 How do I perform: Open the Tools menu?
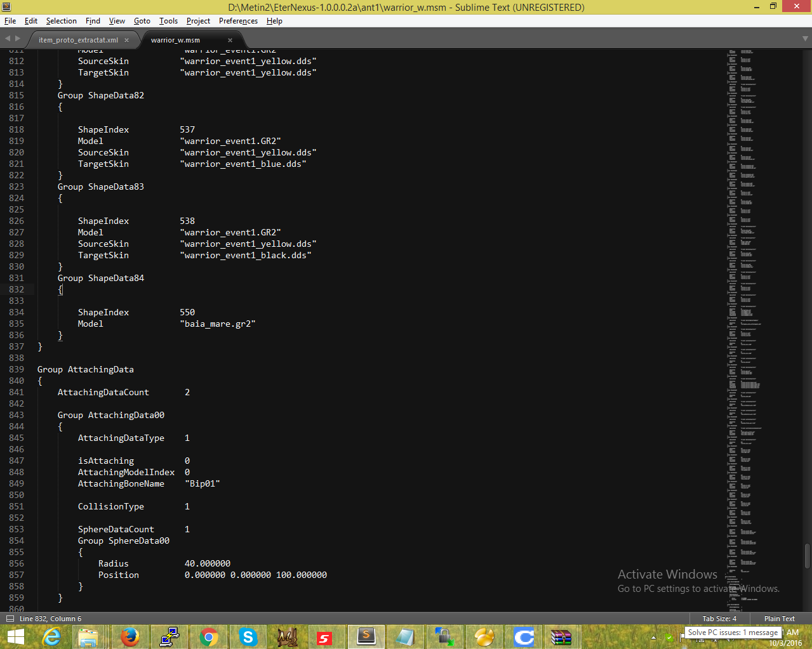click(169, 21)
